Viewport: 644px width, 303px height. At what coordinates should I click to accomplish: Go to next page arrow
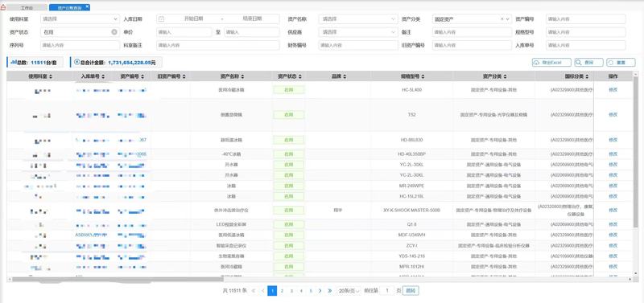(320, 291)
